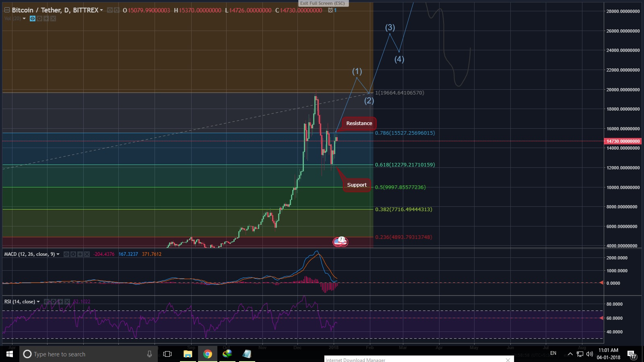Viewport: 644px width, 362px height.
Task: Click the EN language indicator
Action: pyautogui.click(x=553, y=354)
